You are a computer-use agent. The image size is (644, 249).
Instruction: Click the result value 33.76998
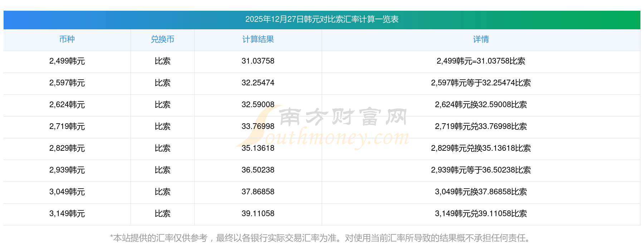(258, 126)
